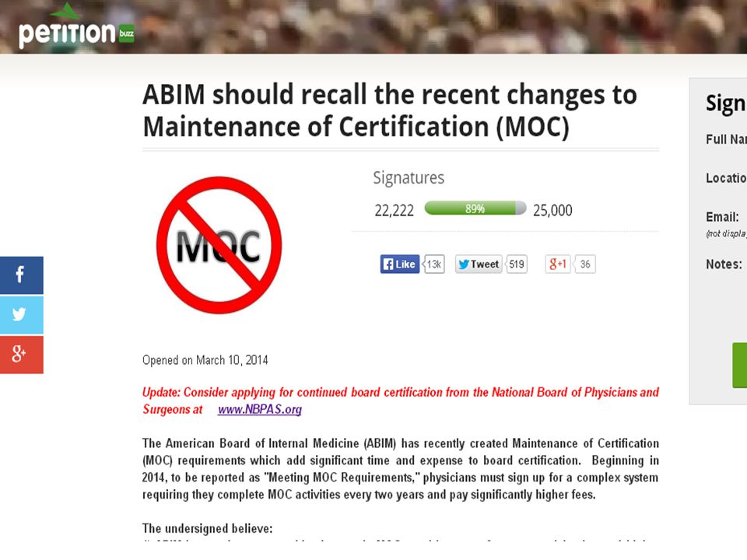Click the crossed-out MOC image
The height and width of the screenshot is (560, 747).
pos(219,245)
